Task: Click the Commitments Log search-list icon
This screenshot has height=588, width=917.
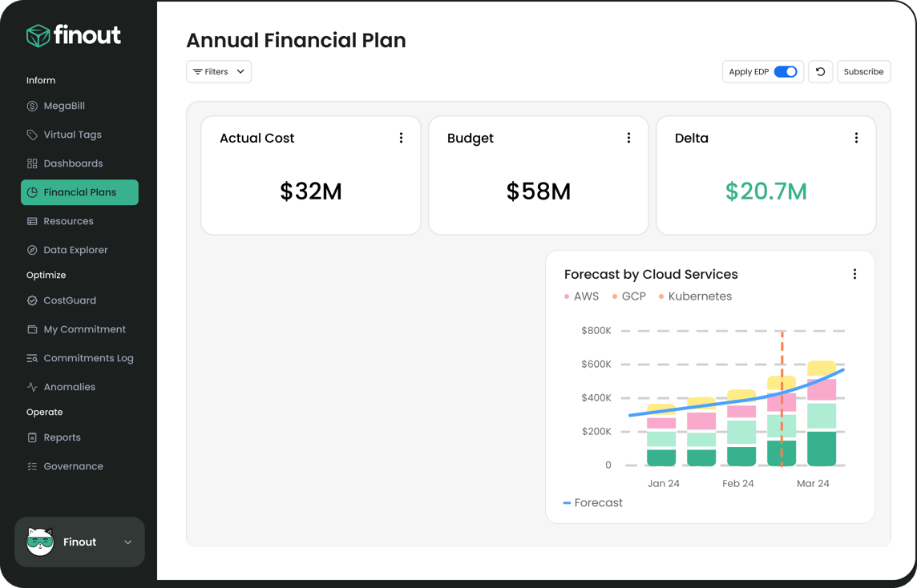Action: [32, 358]
